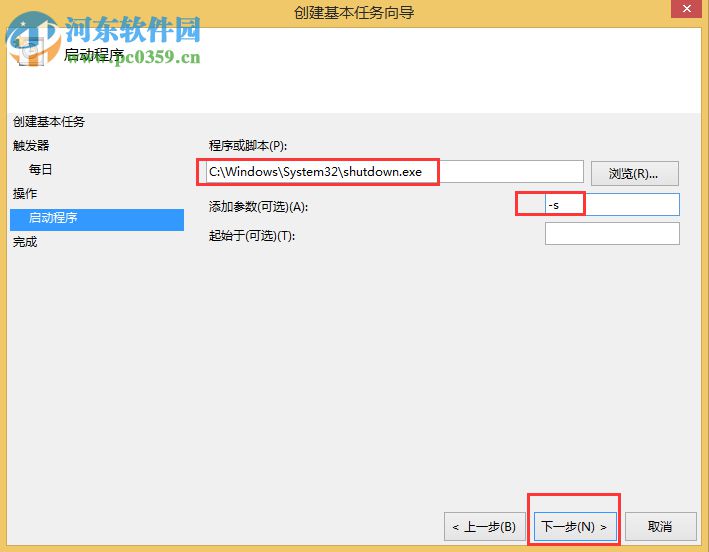Select highlighted 启动程序 sidebar step

click(x=97, y=220)
